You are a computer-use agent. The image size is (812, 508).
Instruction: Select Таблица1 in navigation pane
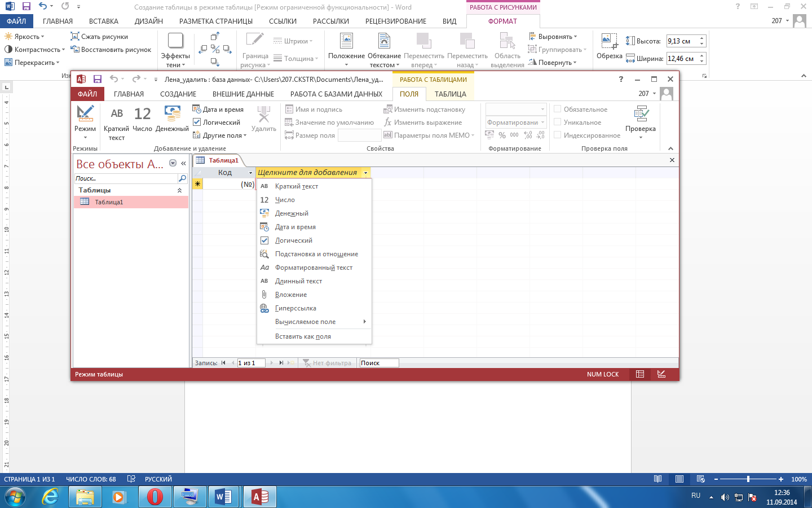pyautogui.click(x=131, y=202)
